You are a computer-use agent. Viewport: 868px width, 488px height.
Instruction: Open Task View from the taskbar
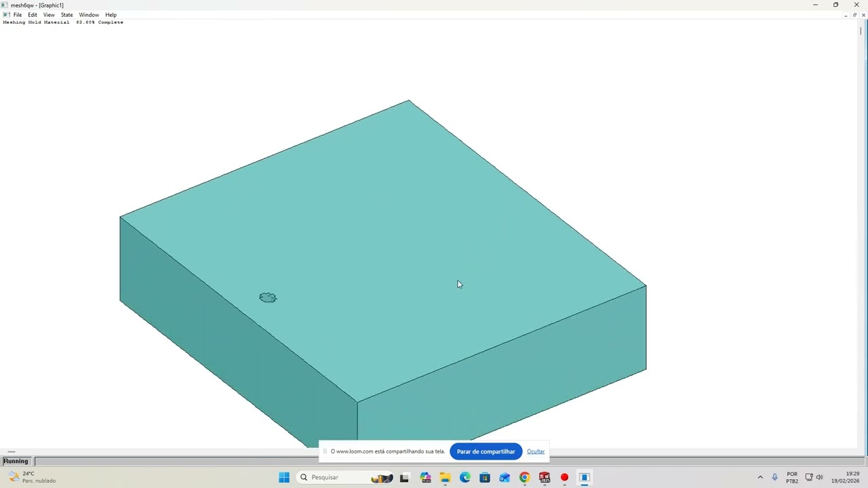[x=404, y=477]
